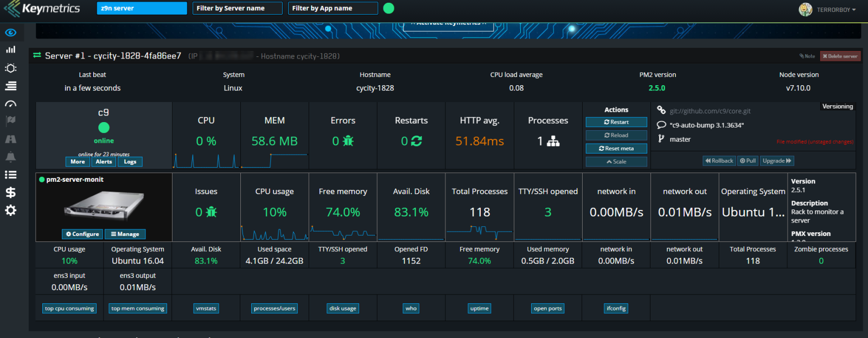
Task: Focus the Filter by Server name field
Action: (x=237, y=8)
